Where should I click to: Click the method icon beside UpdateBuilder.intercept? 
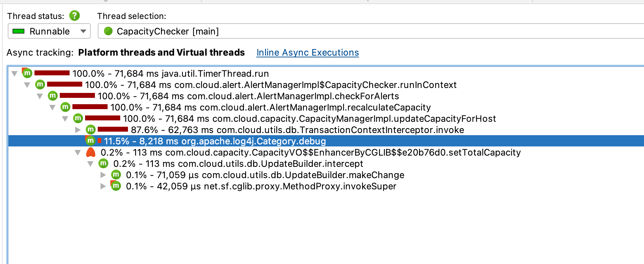[x=103, y=164]
